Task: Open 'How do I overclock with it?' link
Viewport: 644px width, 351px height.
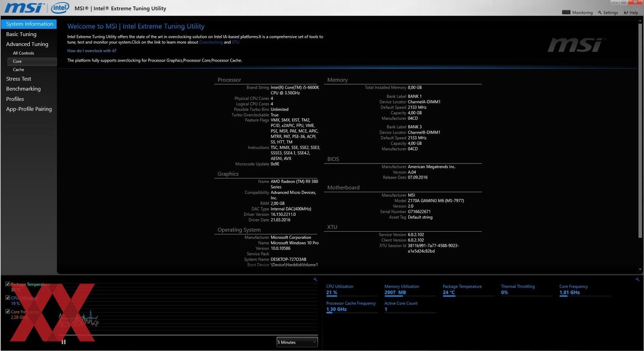Action: 92,51
